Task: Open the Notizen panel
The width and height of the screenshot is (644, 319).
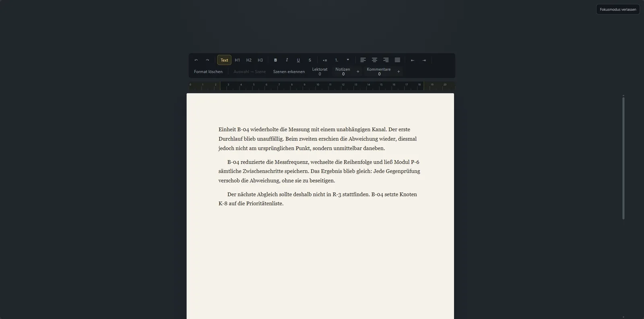Action: 343,72
